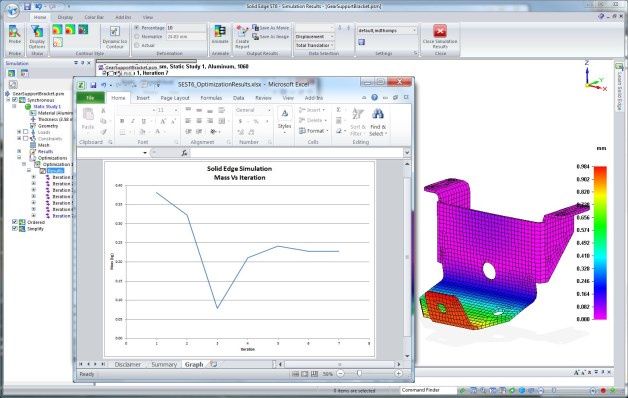
Task: Select Mesh node in simulation tree
Action: (x=44, y=145)
